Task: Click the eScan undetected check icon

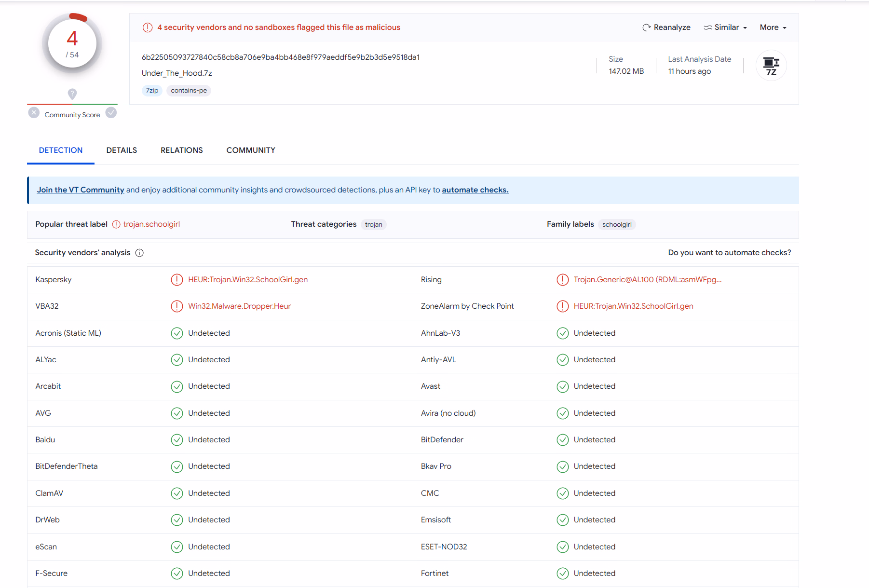Action: (177, 547)
